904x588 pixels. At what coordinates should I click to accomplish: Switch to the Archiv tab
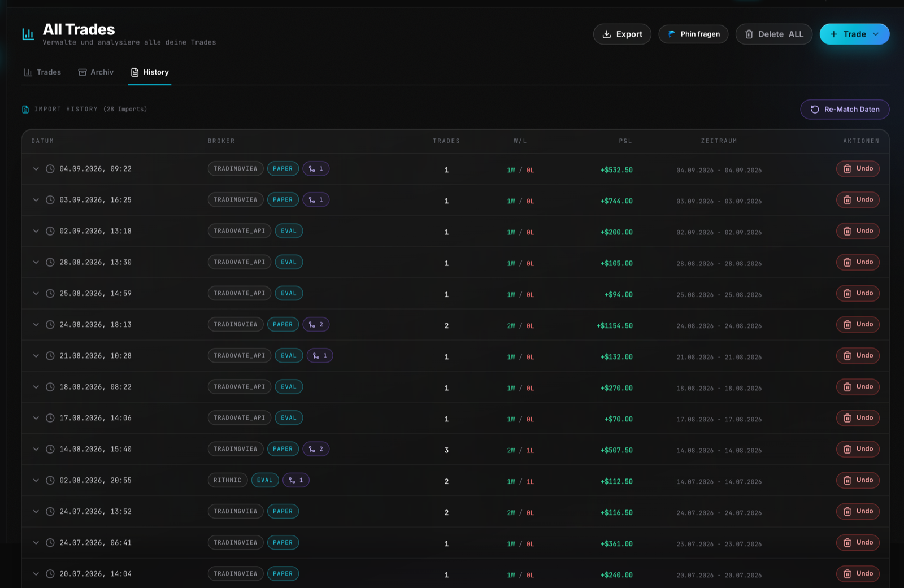click(x=96, y=72)
